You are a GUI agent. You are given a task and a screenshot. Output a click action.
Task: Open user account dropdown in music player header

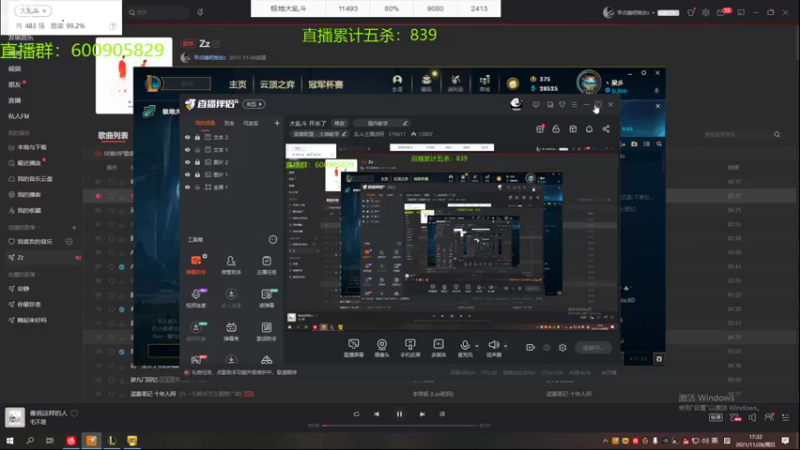634,12
